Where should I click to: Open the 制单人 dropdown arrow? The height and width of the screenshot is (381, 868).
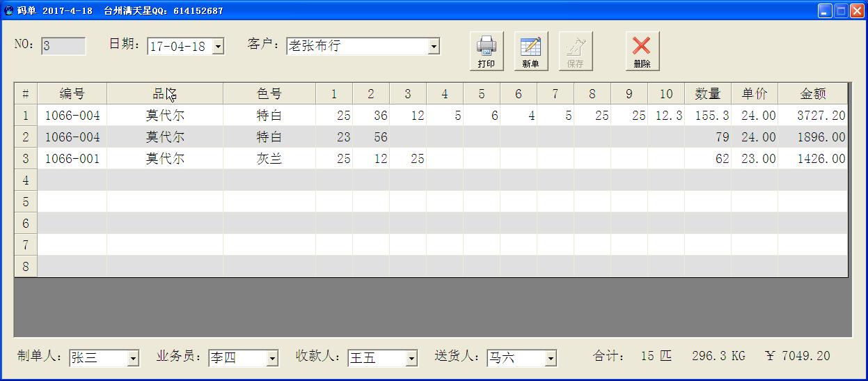coord(134,359)
